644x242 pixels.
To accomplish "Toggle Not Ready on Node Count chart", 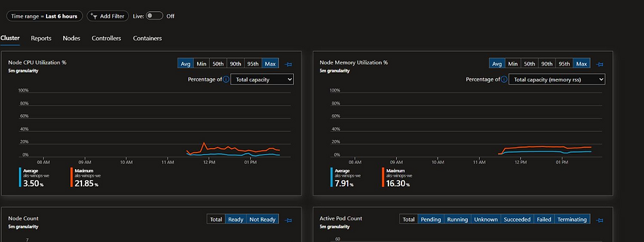I will click(x=262, y=220).
